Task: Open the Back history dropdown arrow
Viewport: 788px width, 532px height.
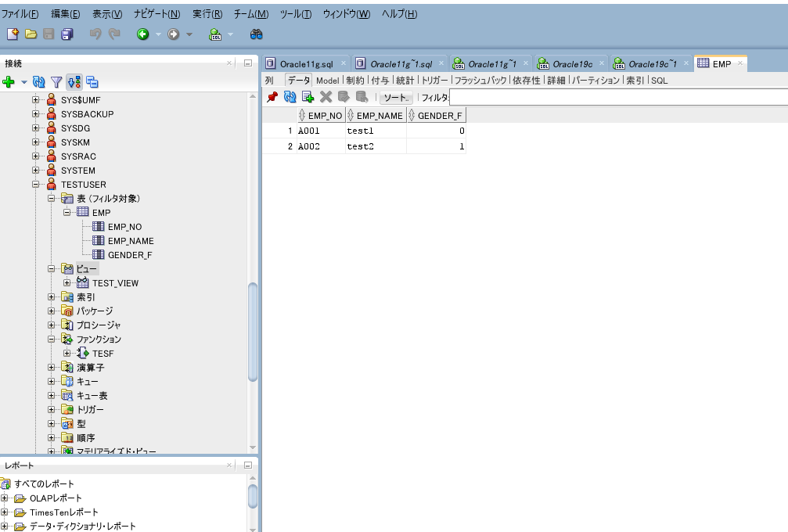Action: coord(158,34)
